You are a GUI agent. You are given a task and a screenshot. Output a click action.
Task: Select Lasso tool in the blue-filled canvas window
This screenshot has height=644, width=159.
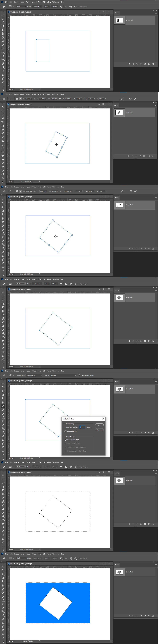click(3, 574)
